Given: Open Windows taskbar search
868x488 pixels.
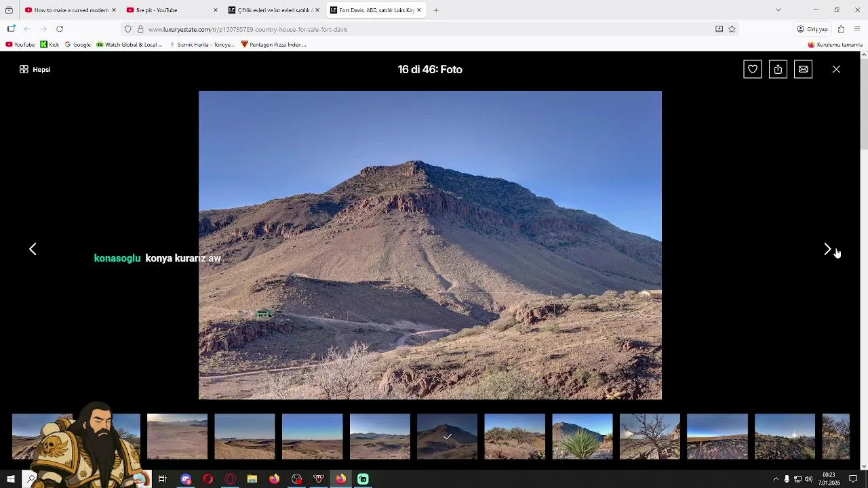Looking at the screenshot, I should 31,479.
